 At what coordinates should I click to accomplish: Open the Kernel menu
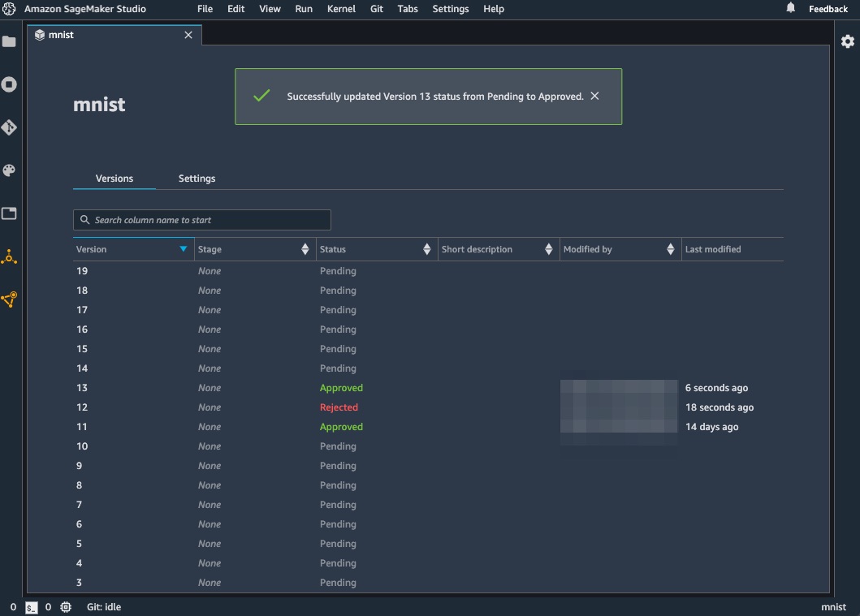click(x=341, y=9)
